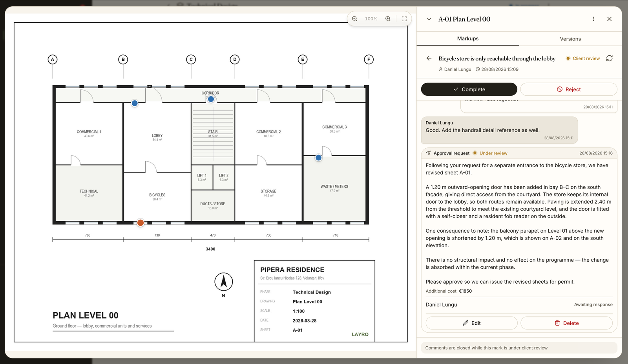
Task: Select the blue markup pin near the lobby corner
Action: (x=135, y=103)
